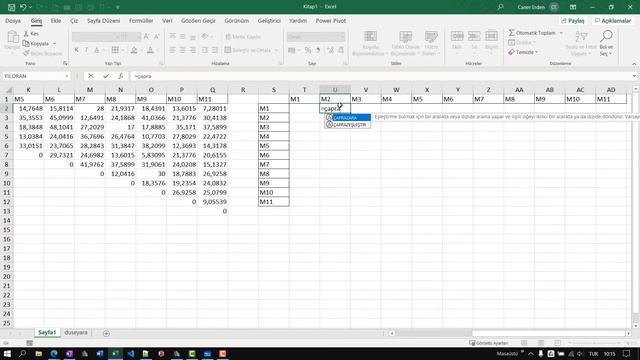
Task: Click the Görüntü Ayarları display settings
Action: (x=489, y=343)
